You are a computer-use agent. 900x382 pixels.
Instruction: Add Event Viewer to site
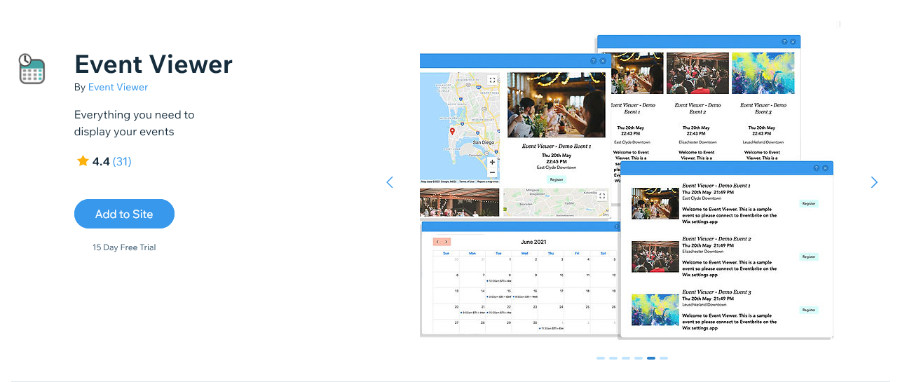point(124,214)
